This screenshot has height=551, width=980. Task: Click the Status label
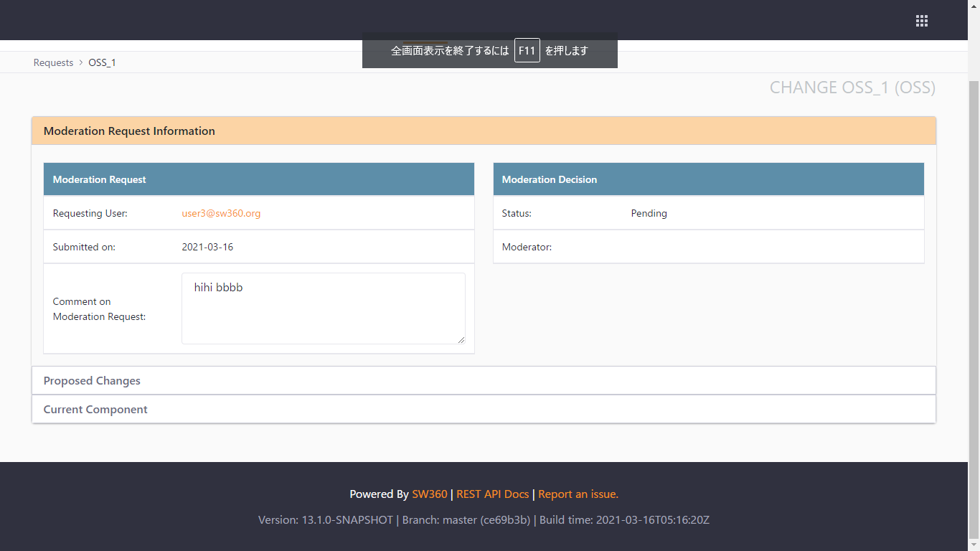[x=517, y=213]
